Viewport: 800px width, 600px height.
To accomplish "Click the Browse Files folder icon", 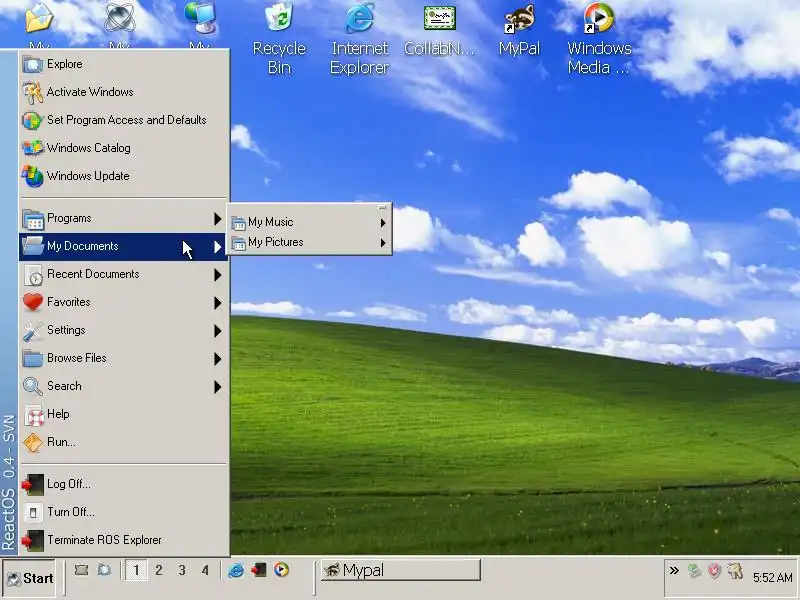I will pyautogui.click(x=33, y=359).
